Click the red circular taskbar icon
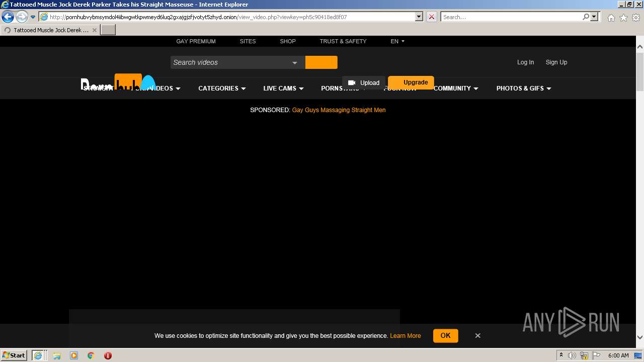This screenshot has height=362, width=644. pos(108,355)
